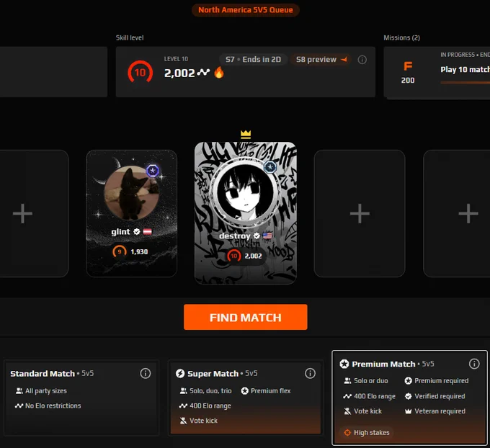
Task: Click 'No Elo restrictions' text
Action: tap(53, 406)
